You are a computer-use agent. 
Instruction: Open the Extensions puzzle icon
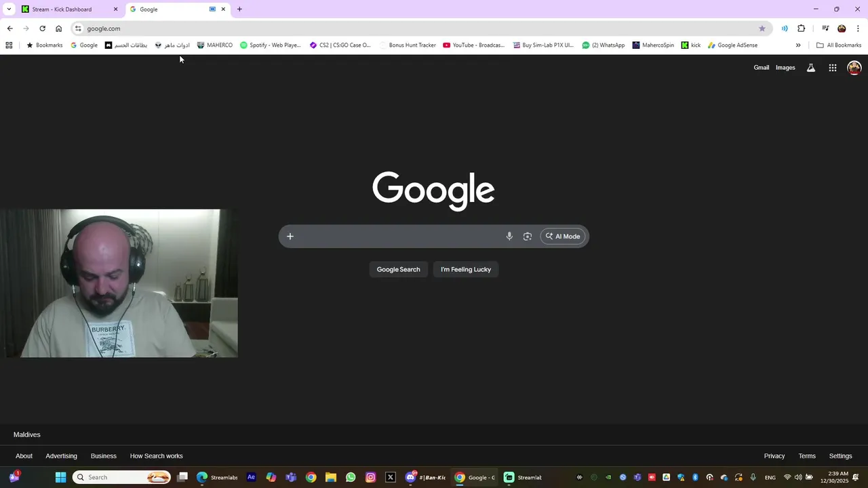[x=802, y=28]
